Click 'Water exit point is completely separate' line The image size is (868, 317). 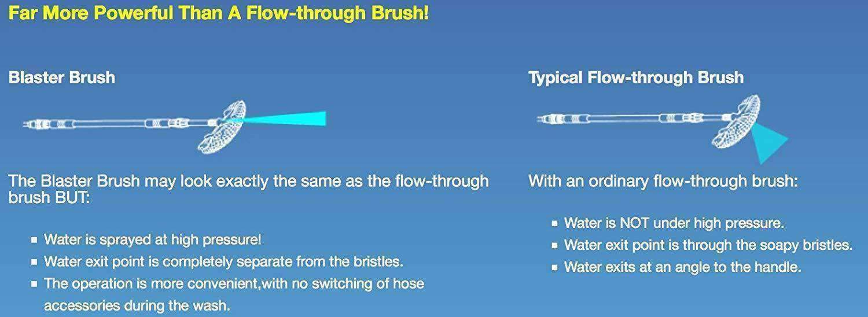coord(223,261)
